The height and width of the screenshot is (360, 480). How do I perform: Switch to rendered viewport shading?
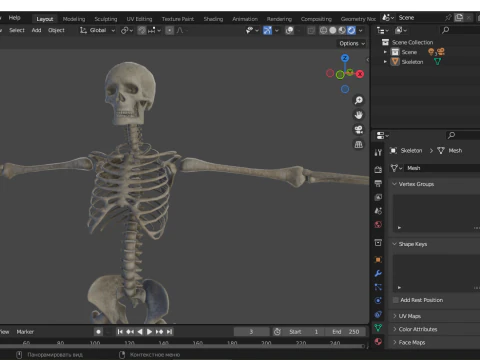(x=351, y=31)
